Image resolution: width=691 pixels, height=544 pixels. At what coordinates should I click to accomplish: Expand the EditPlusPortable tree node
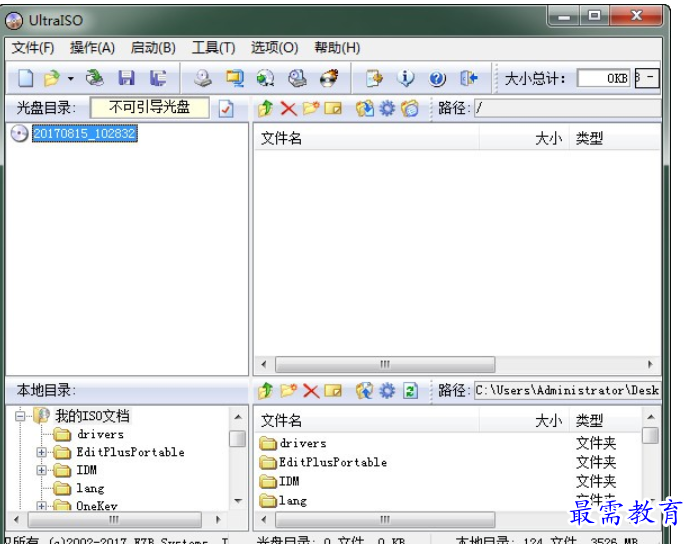(x=41, y=452)
